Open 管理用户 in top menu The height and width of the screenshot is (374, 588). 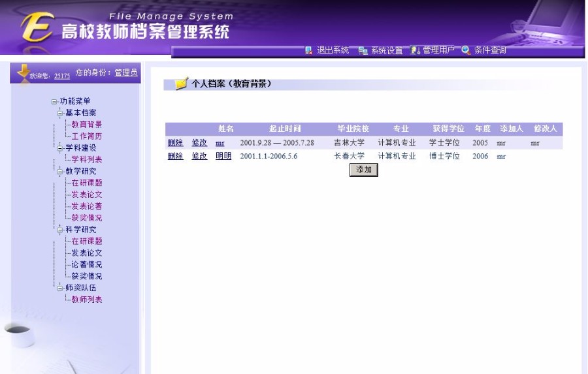click(x=438, y=50)
